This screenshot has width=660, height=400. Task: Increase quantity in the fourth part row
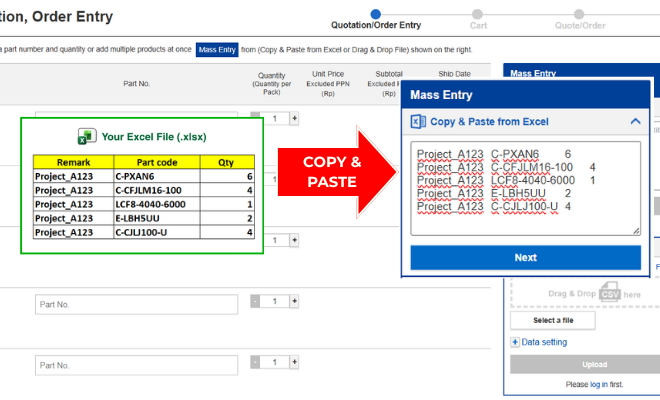(294, 301)
